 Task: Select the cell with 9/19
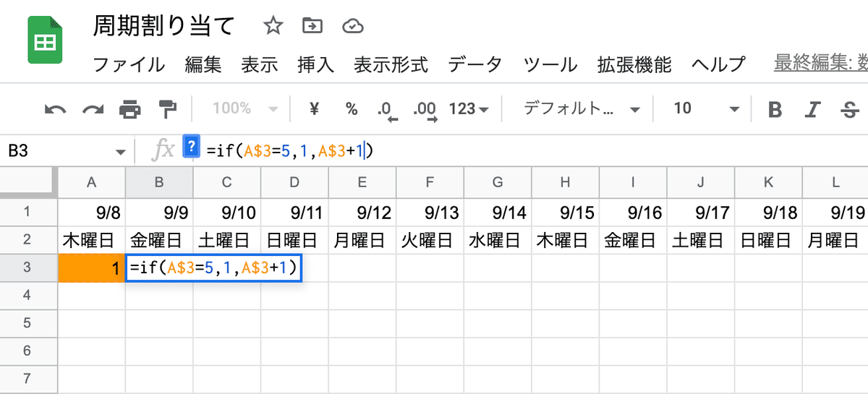pos(835,213)
